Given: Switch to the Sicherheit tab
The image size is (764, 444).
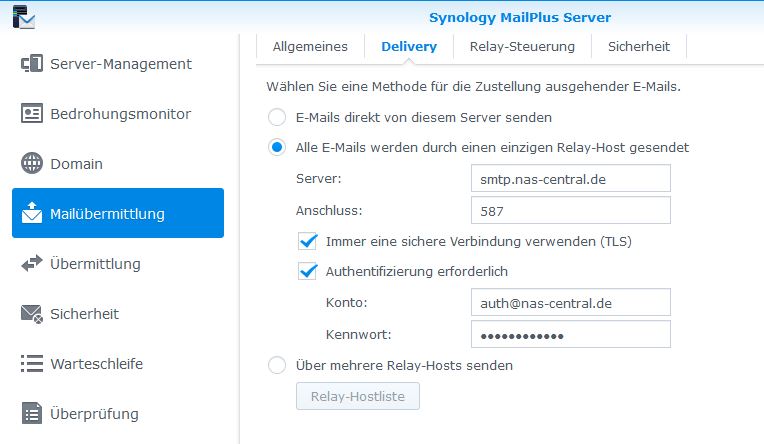Looking at the screenshot, I should (x=639, y=46).
